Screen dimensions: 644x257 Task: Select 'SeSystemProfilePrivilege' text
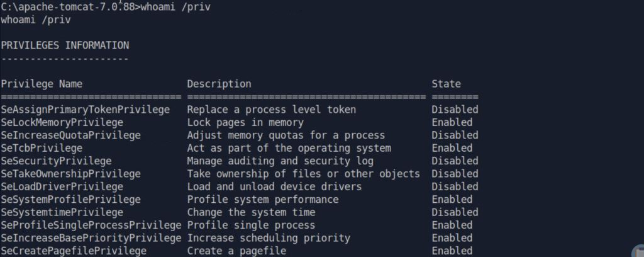(70, 200)
